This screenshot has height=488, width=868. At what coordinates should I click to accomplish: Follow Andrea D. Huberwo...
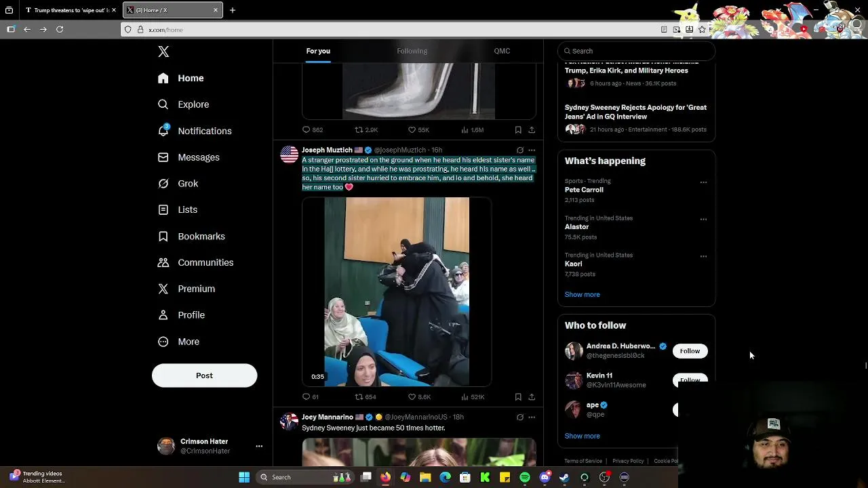point(690,351)
